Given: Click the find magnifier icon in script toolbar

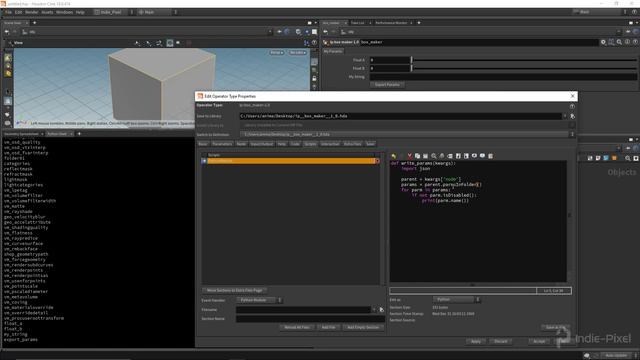Looking at the screenshot, I should point(433,156).
